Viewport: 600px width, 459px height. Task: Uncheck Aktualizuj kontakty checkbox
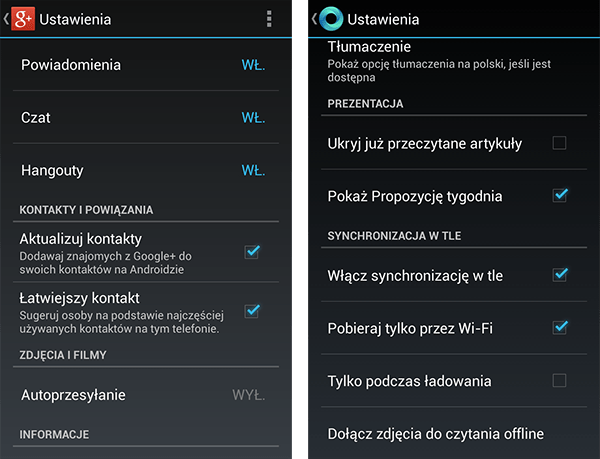[x=252, y=252]
